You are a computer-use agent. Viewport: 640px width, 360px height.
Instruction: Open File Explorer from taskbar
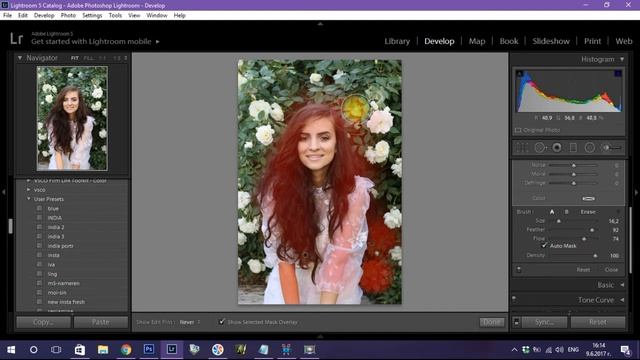coord(102,350)
